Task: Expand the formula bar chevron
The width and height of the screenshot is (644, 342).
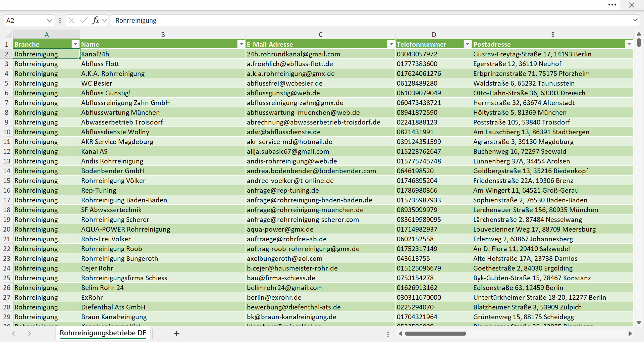Action: coord(635,20)
